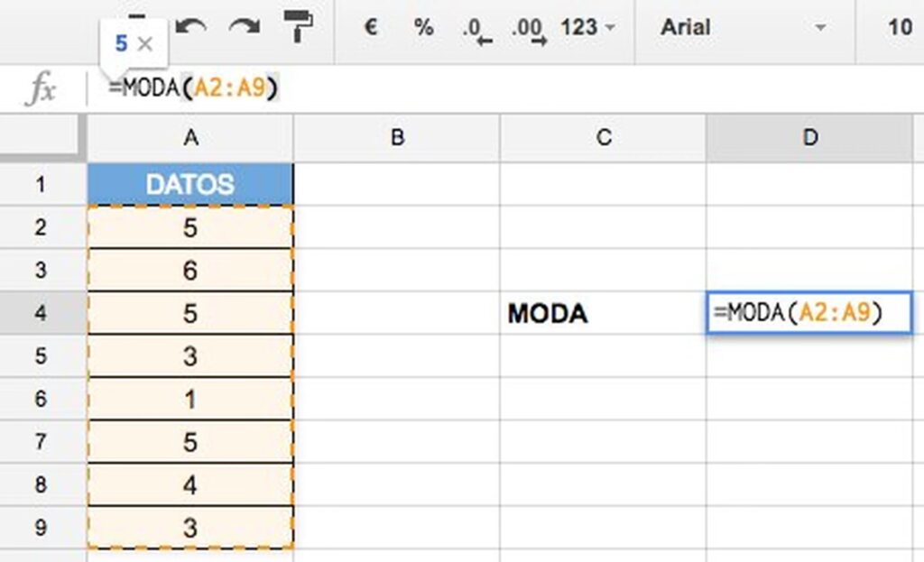This screenshot has height=562, width=924.
Task: Decrease decimal places button
Action: coord(476,29)
